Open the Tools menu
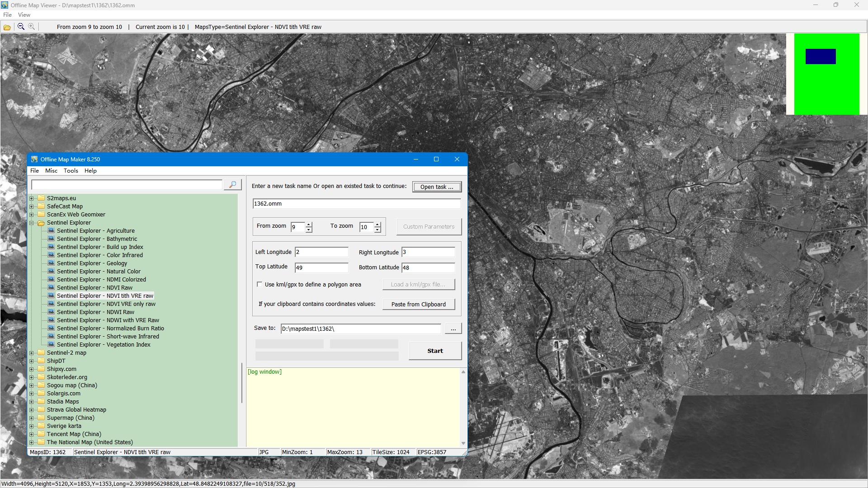 pos(71,170)
